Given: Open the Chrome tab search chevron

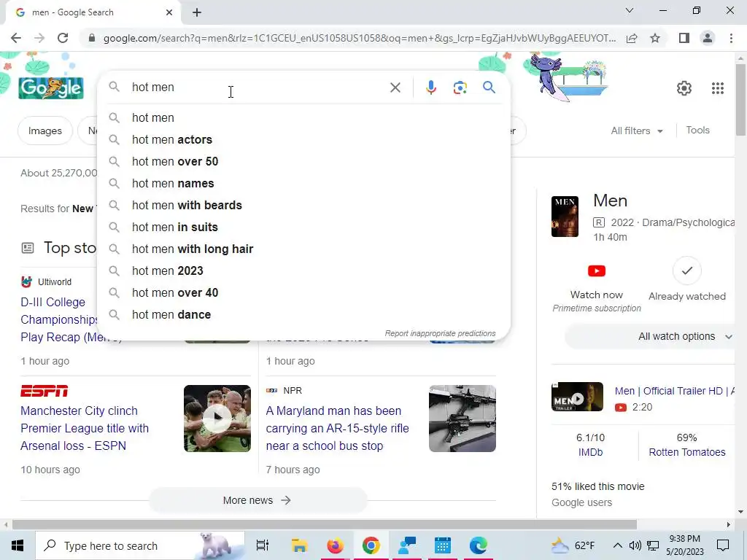Looking at the screenshot, I should [x=630, y=10].
